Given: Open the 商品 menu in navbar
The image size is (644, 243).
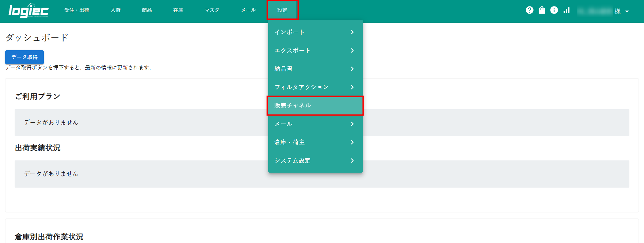Looking at the screenshot, I should [x=147, y=10].
